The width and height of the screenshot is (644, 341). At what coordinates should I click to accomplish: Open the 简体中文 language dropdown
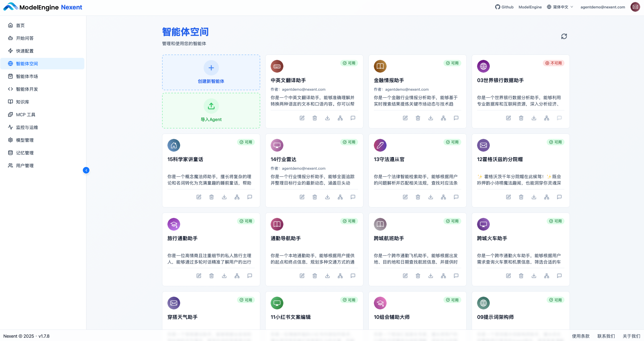tap(560, 7)
